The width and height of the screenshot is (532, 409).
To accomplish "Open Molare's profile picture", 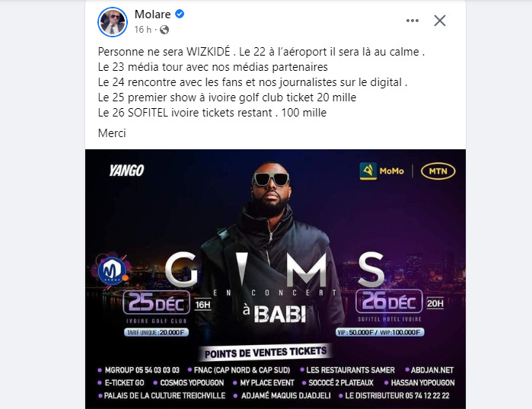I will 113,22.
